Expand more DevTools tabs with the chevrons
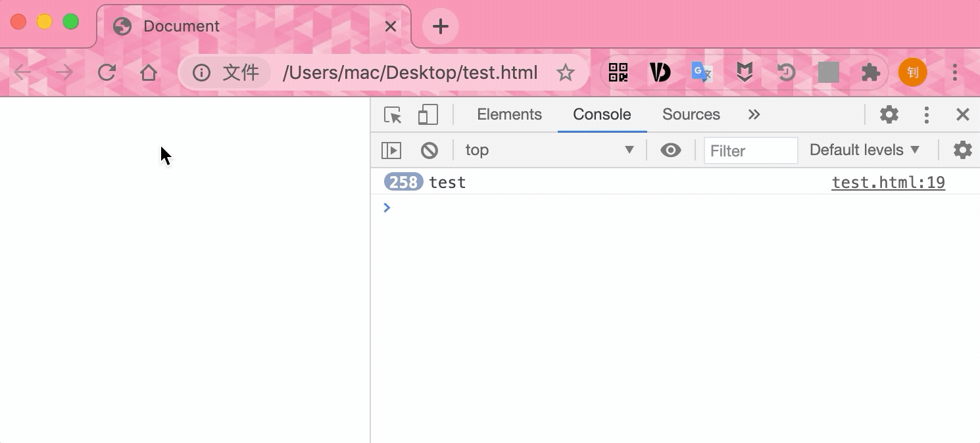The image size is (980, 443). coord(754,114)
